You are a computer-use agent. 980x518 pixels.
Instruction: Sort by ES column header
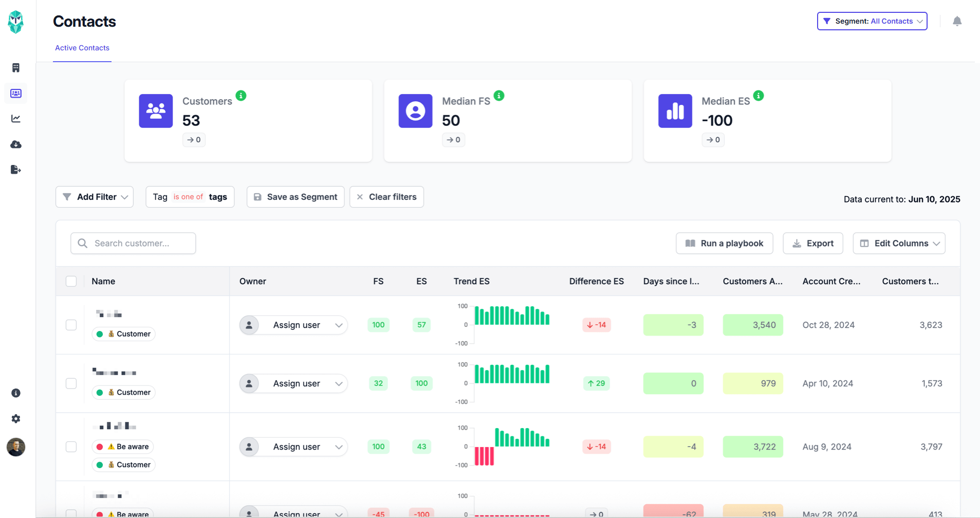coord(421,281)
